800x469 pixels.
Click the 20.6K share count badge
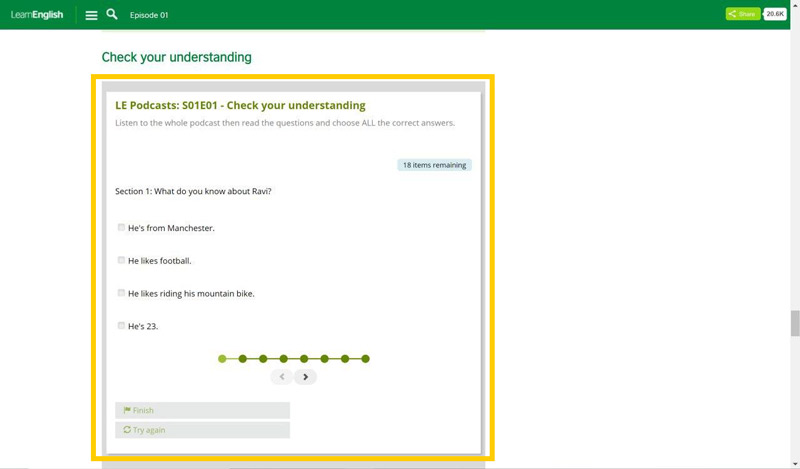(775, 14)
